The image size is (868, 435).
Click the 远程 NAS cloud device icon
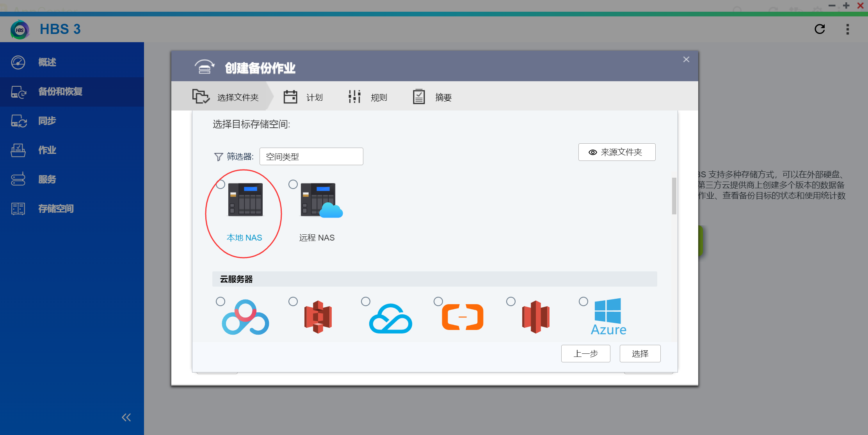click(322, 200)
